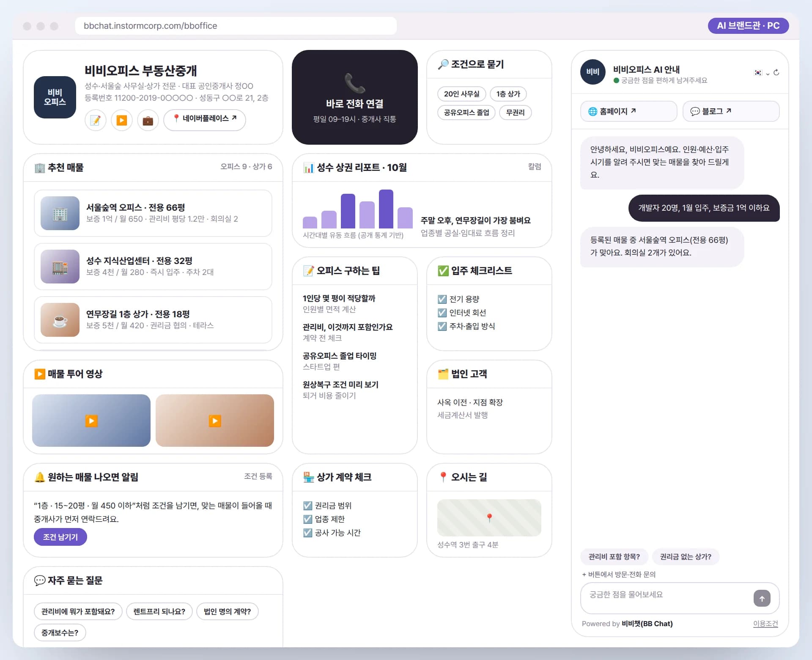
Task: Click the map thumbnail in 오시는 길
Action: click(x=489, y=518)
